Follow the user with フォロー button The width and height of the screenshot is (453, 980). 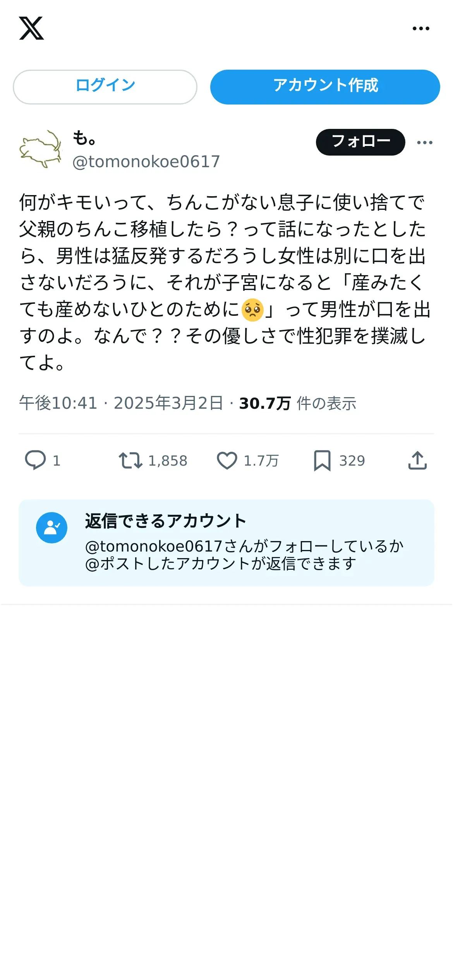point(360,142)
